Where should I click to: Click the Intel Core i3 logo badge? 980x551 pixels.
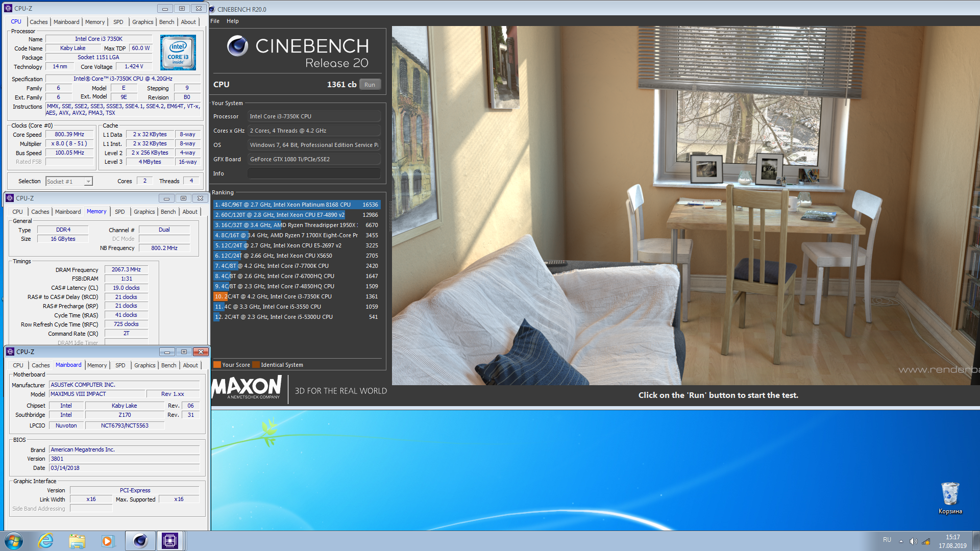[178, 53]
